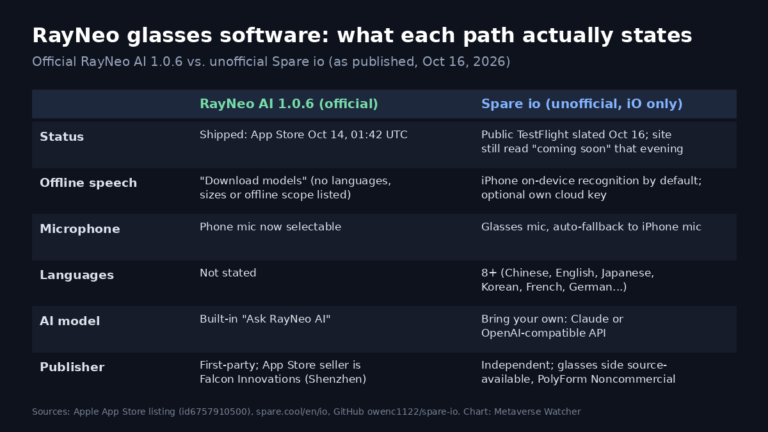Click the 'Status' row label
Viewport: 768px width, 432px height.
(x=62, y=137)
